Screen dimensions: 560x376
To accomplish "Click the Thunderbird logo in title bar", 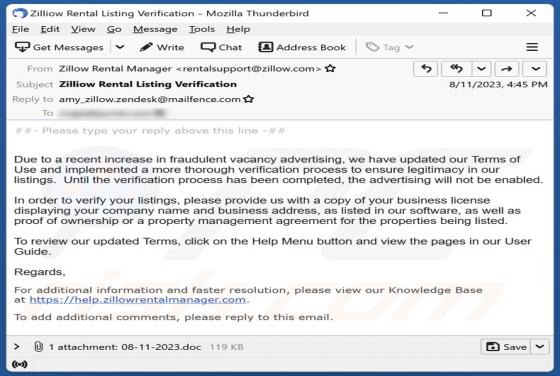I will [20, 13].
